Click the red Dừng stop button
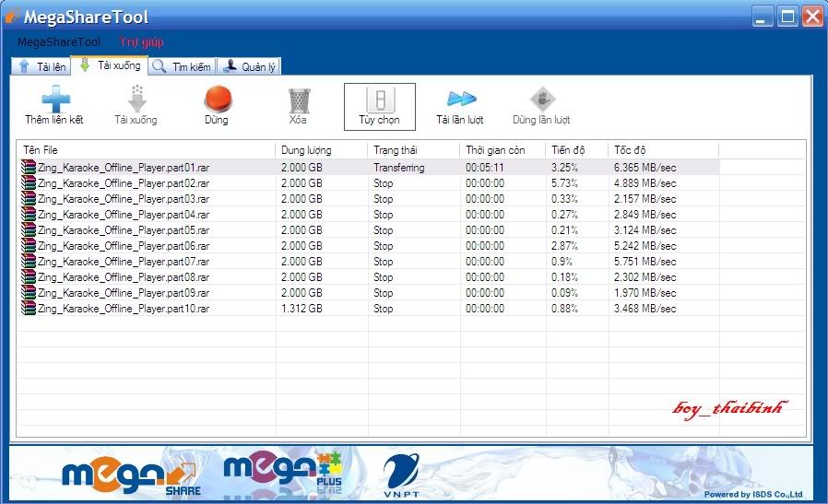 [218, 99]
